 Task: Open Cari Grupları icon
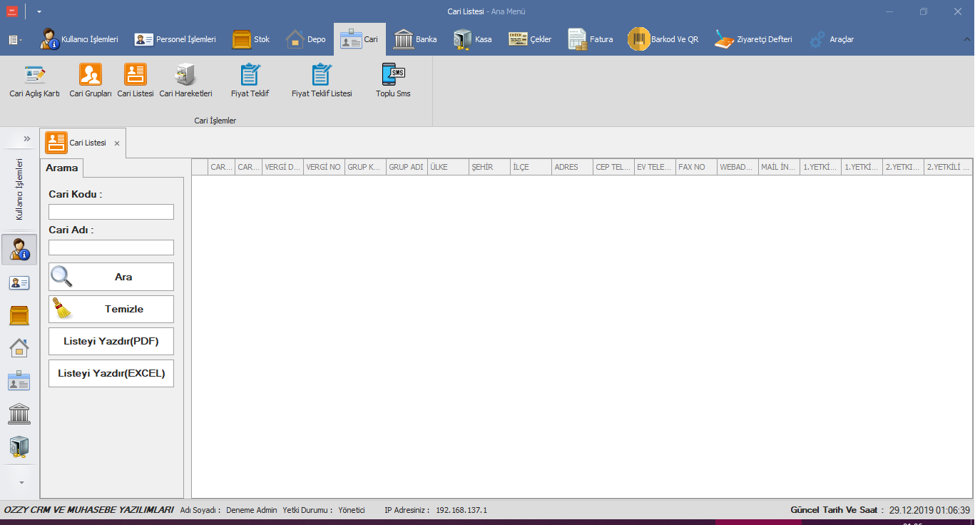click(91, 80)
